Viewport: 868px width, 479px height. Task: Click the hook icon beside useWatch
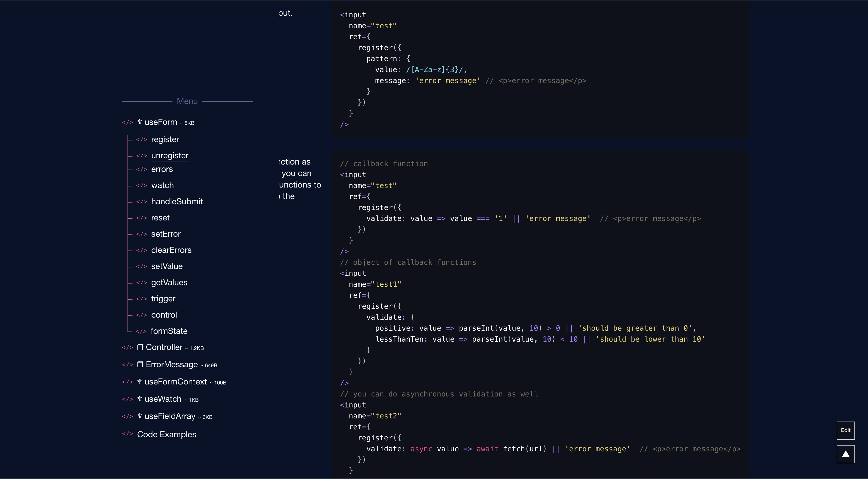[139, 399]
